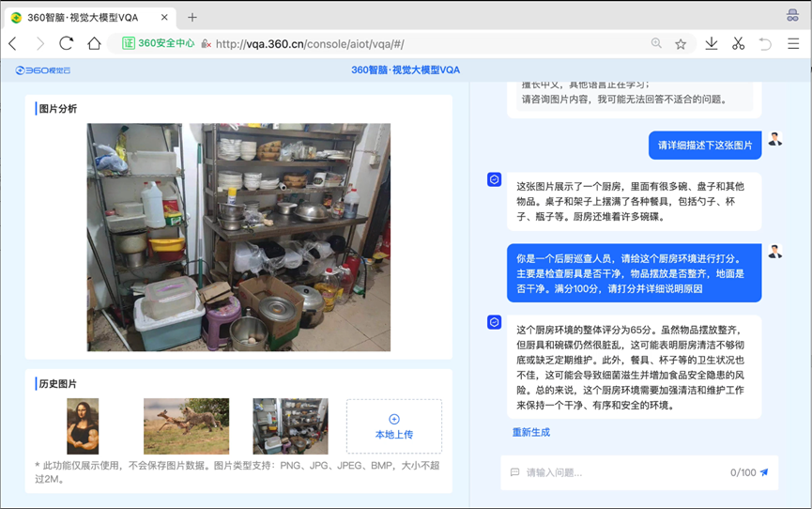Viewport: 812px width, 509px height.
Task: Click the 本地上传 upload button
Action: [393, 426]
